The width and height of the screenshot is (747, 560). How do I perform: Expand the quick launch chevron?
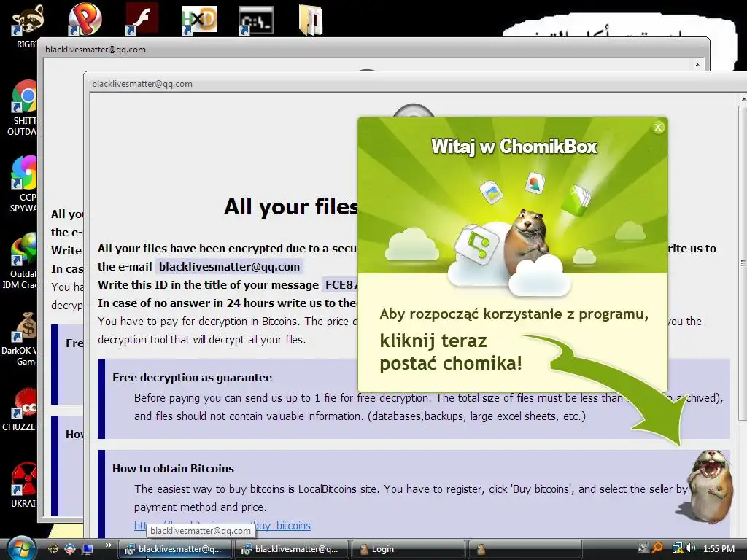point(109,545)
